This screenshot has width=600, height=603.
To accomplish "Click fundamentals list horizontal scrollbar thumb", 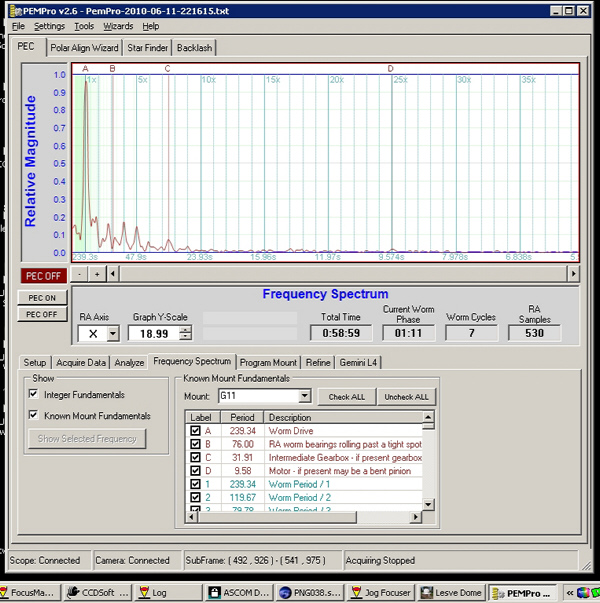I will coord(277,517).
